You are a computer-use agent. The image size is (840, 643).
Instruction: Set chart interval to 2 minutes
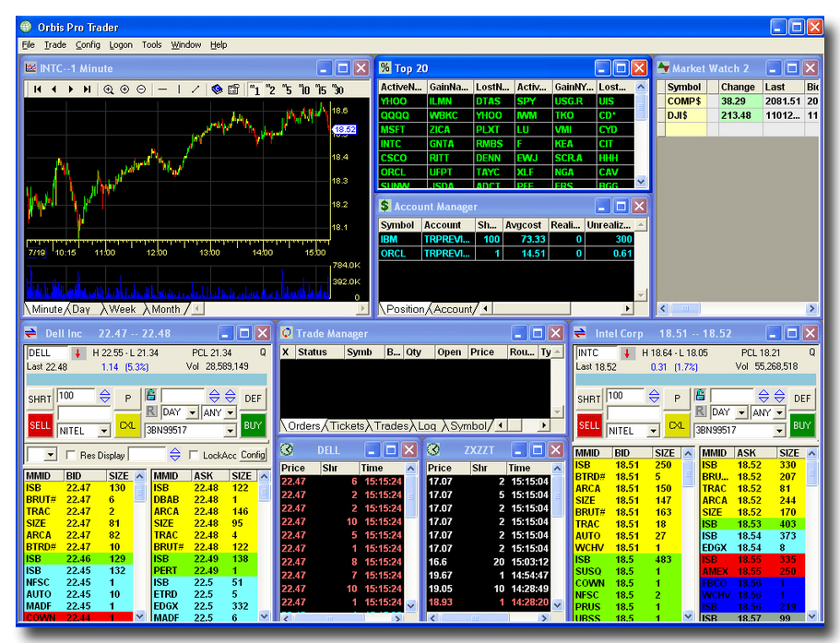coord(271,89)
